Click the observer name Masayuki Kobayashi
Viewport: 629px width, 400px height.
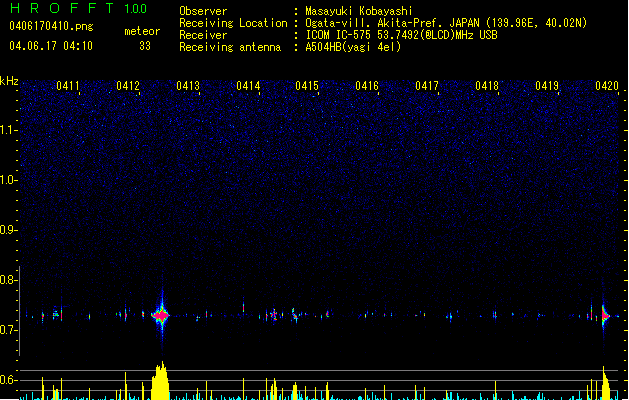pos(359,11)
